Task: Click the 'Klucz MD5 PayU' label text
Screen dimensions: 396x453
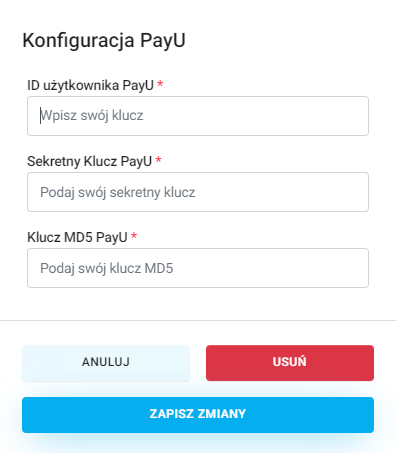Action: click(77, 237)
